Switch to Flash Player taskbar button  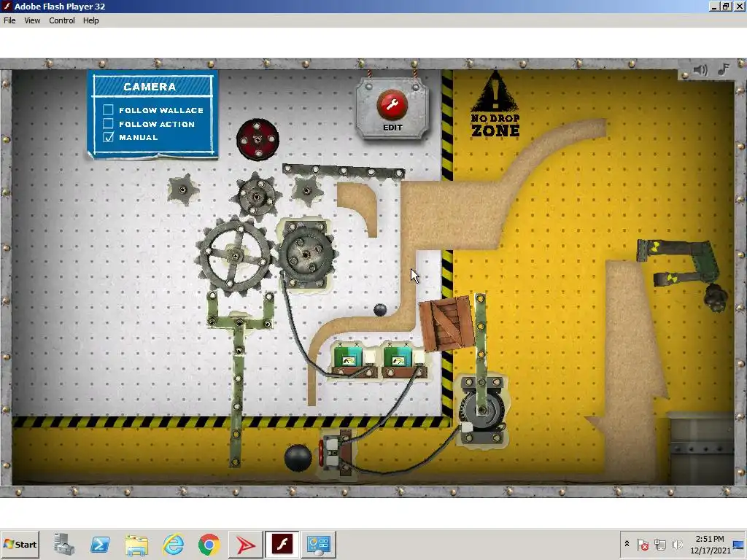coord(282,544)
